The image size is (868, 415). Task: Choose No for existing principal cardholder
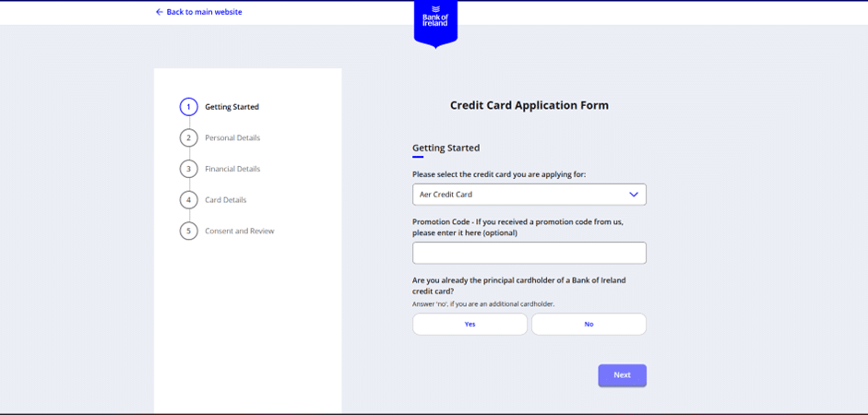point(589,325)
